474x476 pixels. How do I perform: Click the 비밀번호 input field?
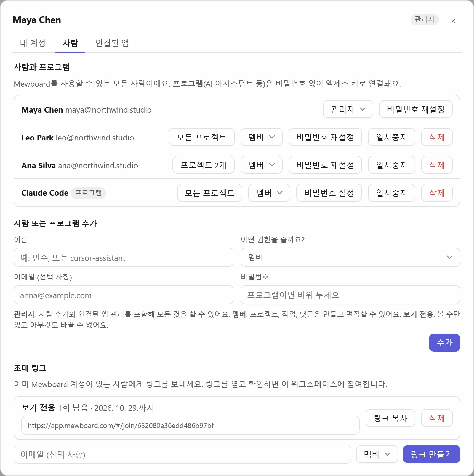point(350,295)
